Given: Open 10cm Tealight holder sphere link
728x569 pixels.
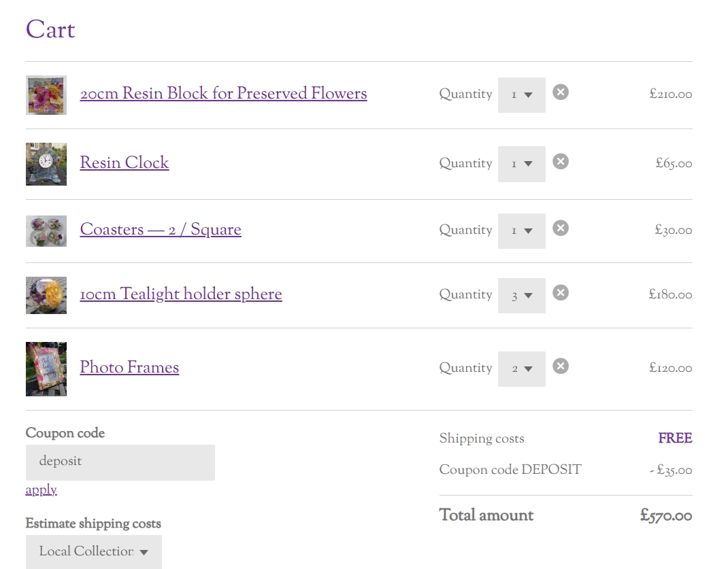Looking at the screenshot, I should click(x=181, y=294).
